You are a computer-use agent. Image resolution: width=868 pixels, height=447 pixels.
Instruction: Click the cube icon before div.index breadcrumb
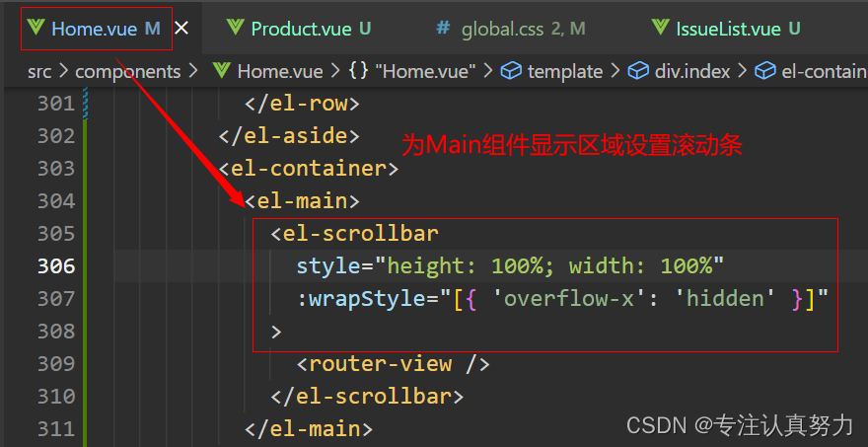click(x=638, y=71)
